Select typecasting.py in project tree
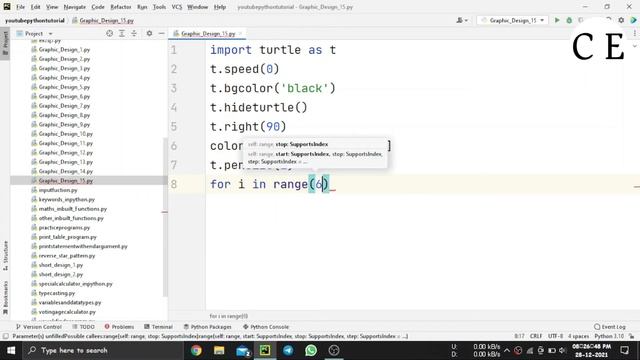This screenshot has width=640, height=360. coord(57,293)
